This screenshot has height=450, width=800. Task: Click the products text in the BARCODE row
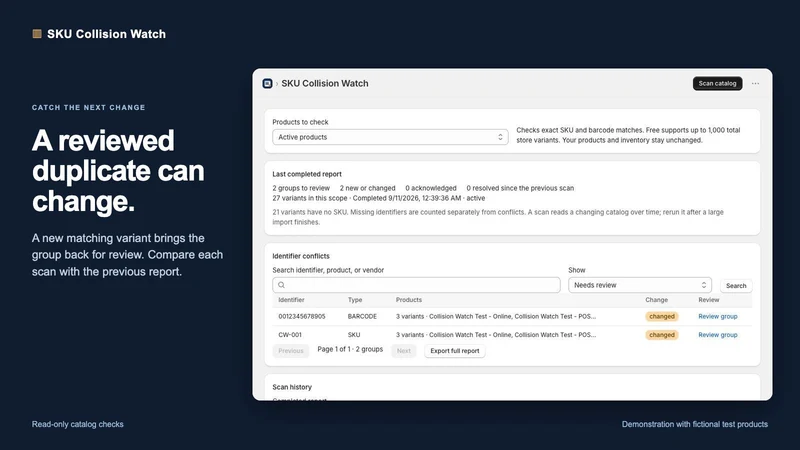(x=496, y=316)
